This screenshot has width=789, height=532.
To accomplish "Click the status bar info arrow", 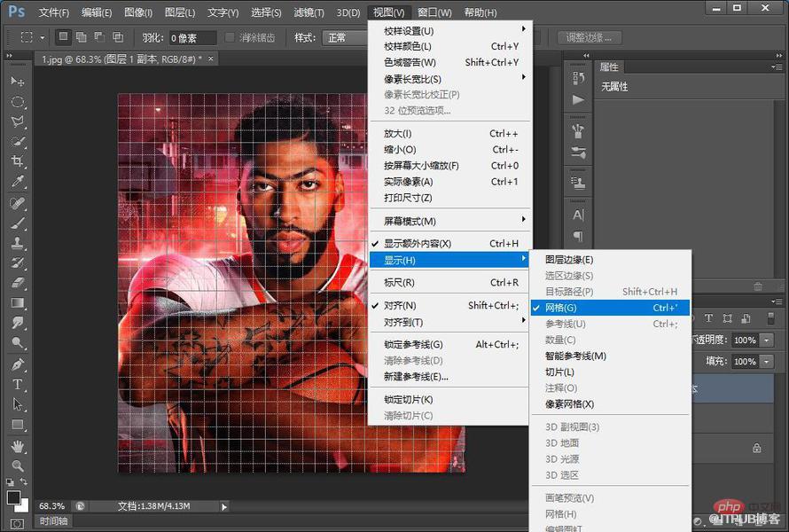I will tap(224, 507).
